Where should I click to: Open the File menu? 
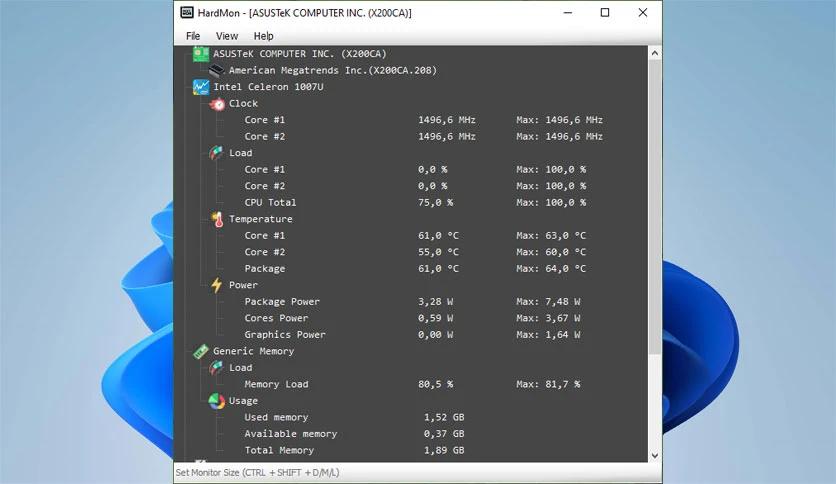(193, 36)
